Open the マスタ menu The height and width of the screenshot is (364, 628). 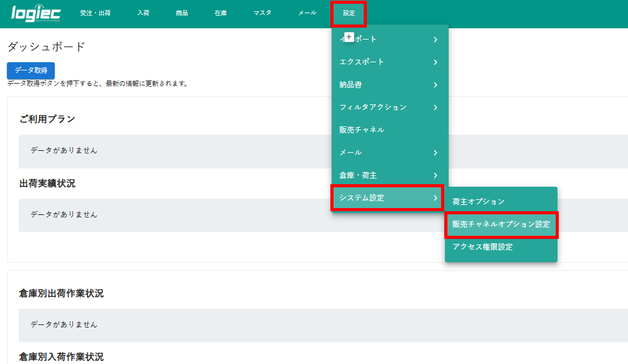(x=263, y=13)
